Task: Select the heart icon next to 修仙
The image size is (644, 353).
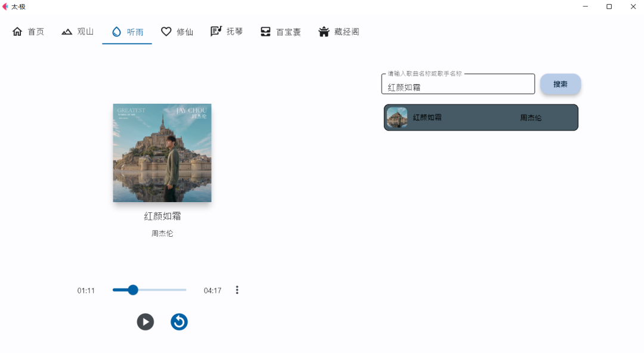Action: pos(167,31)
